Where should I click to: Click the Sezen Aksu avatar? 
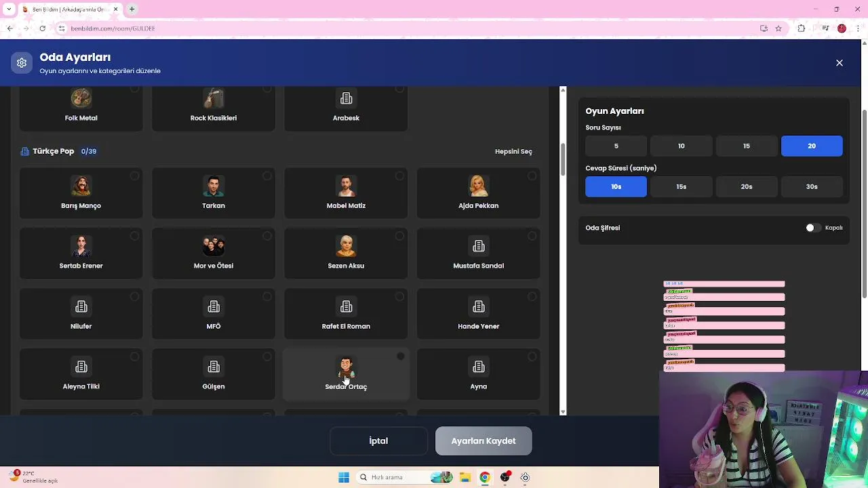pyautogui.click(x=346, y=246)
